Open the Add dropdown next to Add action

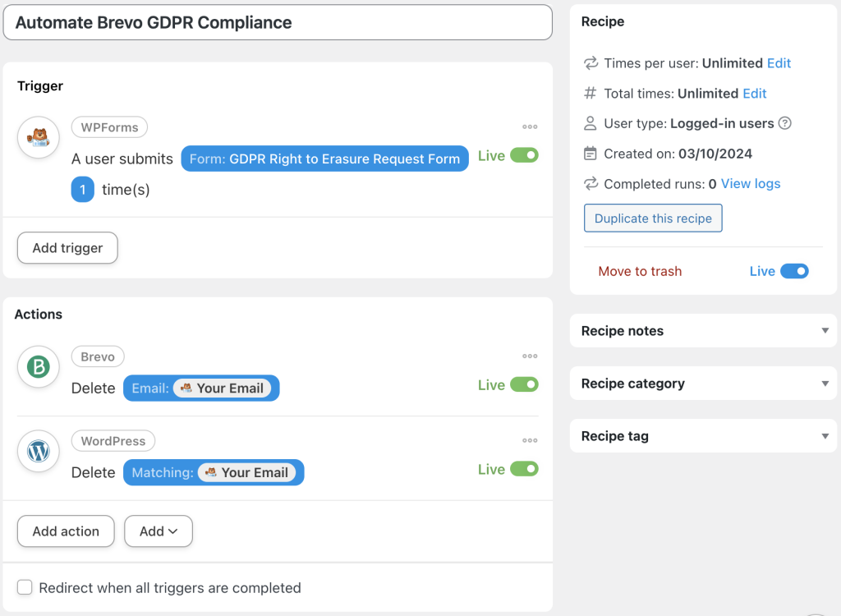point(158,531)
